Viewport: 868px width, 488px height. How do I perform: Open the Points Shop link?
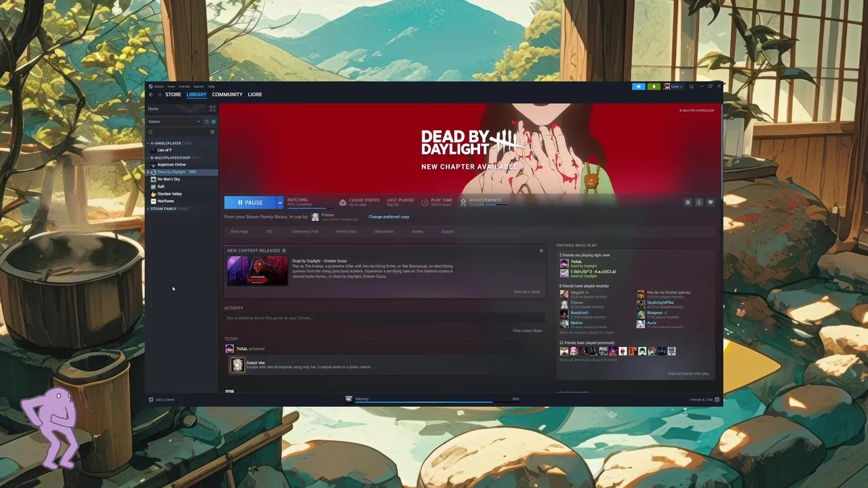click(346, 231)
